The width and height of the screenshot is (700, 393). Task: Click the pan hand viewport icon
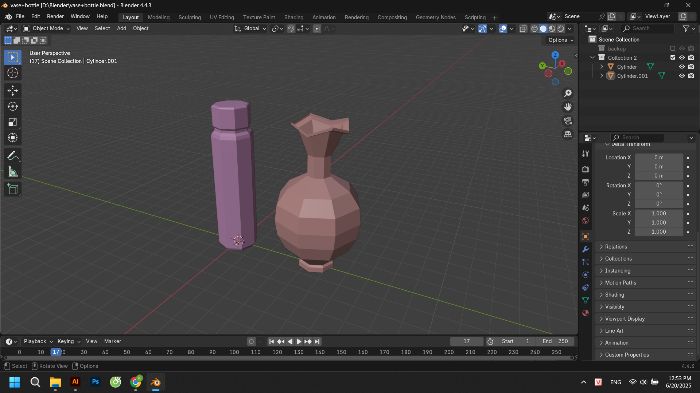pyautogui.click(x=568, y=107)
